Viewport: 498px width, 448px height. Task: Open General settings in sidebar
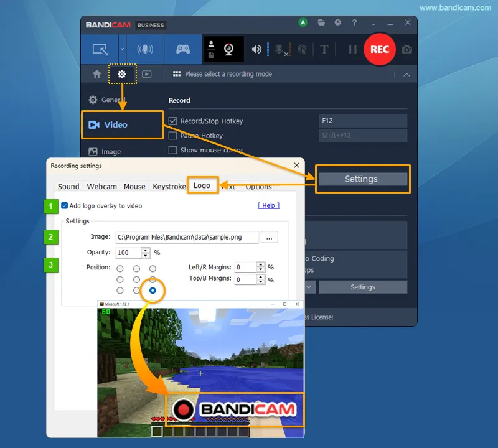click(107, 100)
